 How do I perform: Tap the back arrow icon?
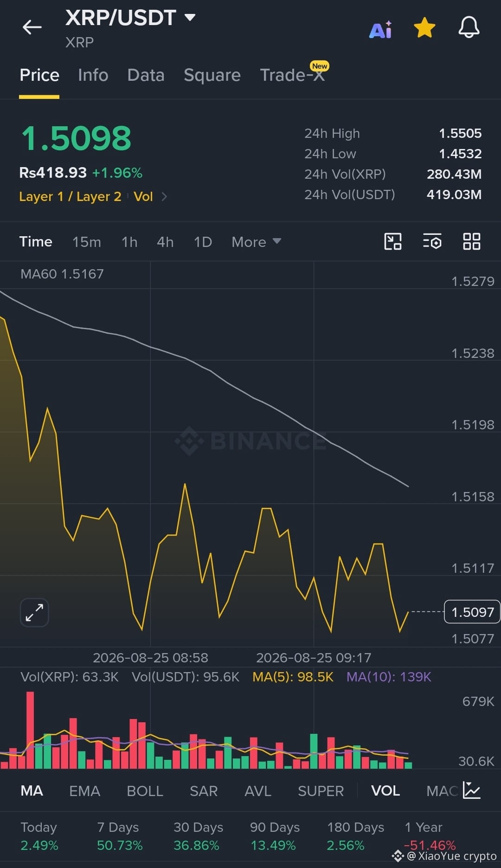[x=32, y=27]
